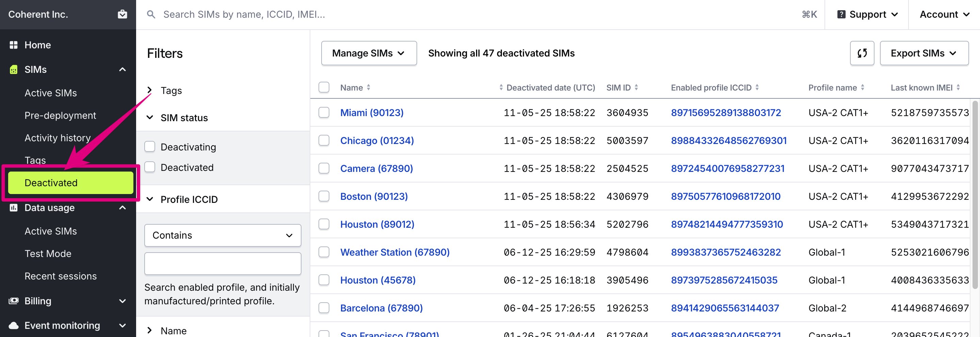The height and width of the screenshot is (337, 980).
Task: Sort by Name column arrows
Action: (368, 87)
